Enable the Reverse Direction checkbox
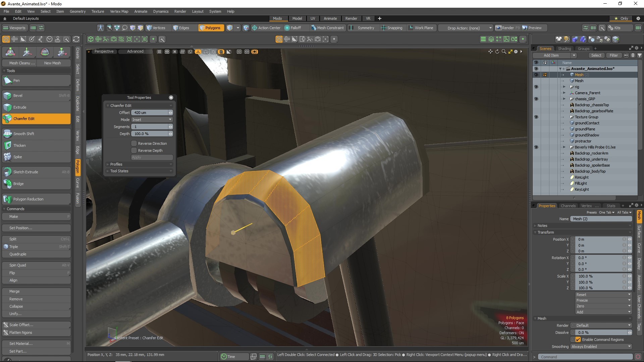644x362 pixels. [134, 143]
